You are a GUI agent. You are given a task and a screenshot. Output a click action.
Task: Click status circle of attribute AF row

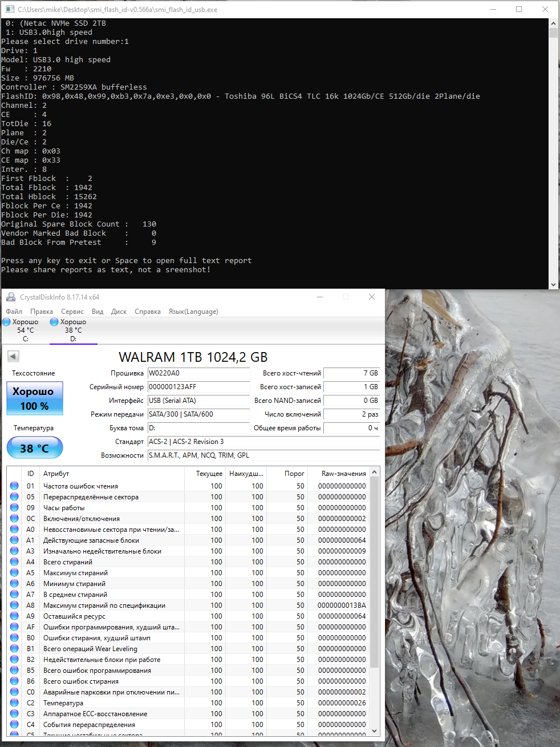[14, 627]
